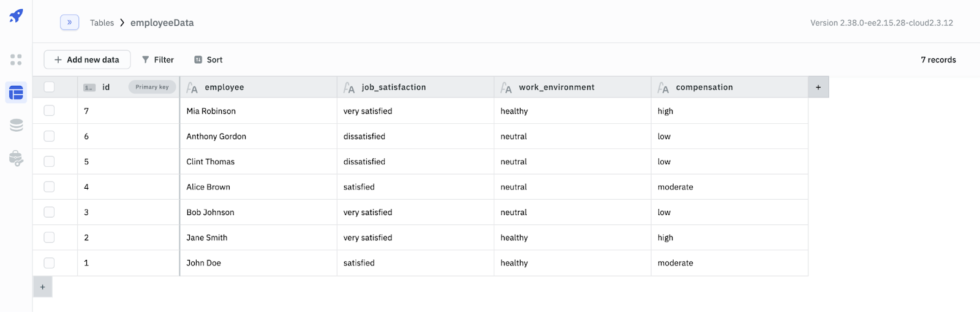Toggle the select-all header checkbox
Image resolution: width=980 pixels, height=312 pixels.
coord(49,87)
